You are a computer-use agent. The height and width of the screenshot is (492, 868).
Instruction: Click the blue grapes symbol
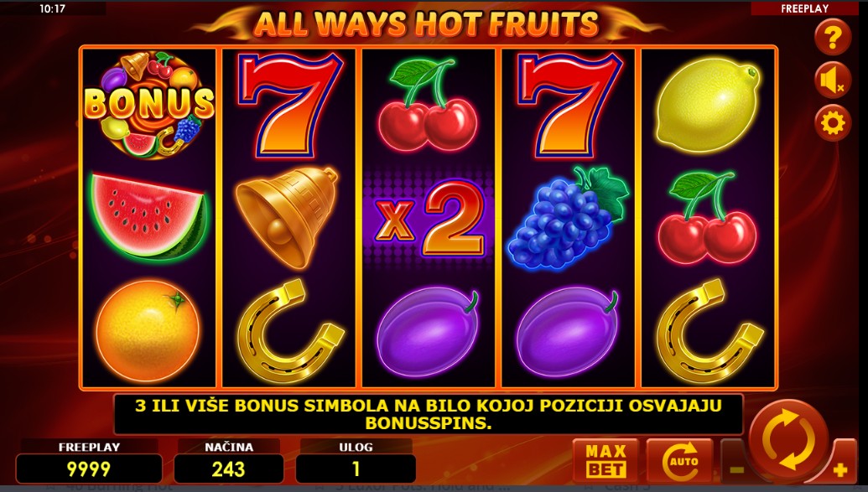coord(568,219)
